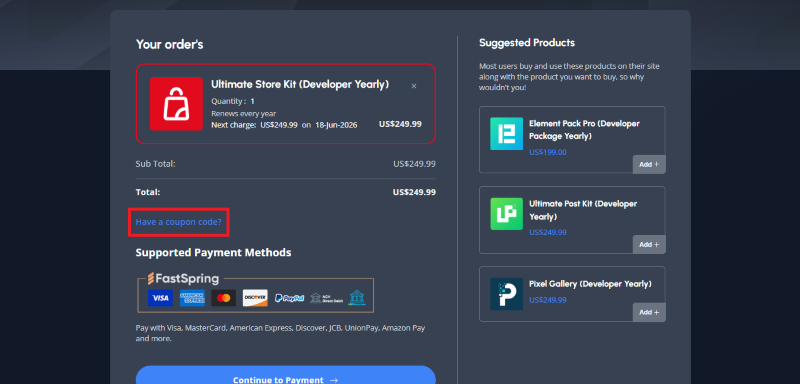
Task: Click the Renews every year text
Action: 243,114
